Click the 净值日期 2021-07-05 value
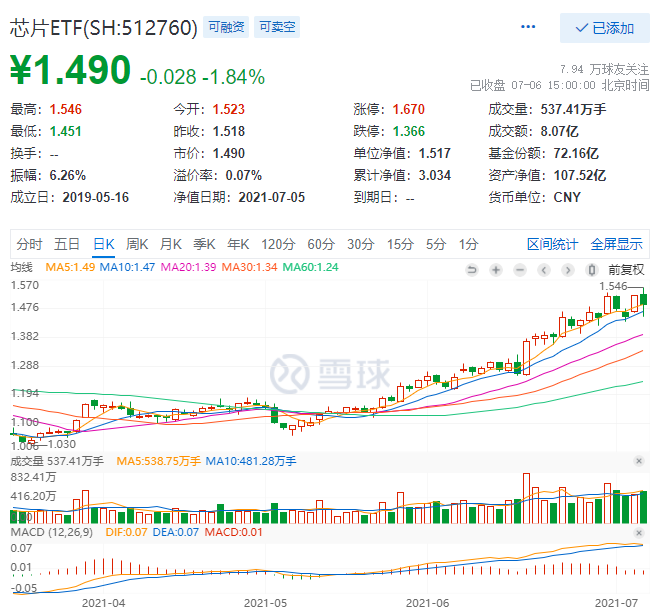The image size is (664, 614). point(271,197)
